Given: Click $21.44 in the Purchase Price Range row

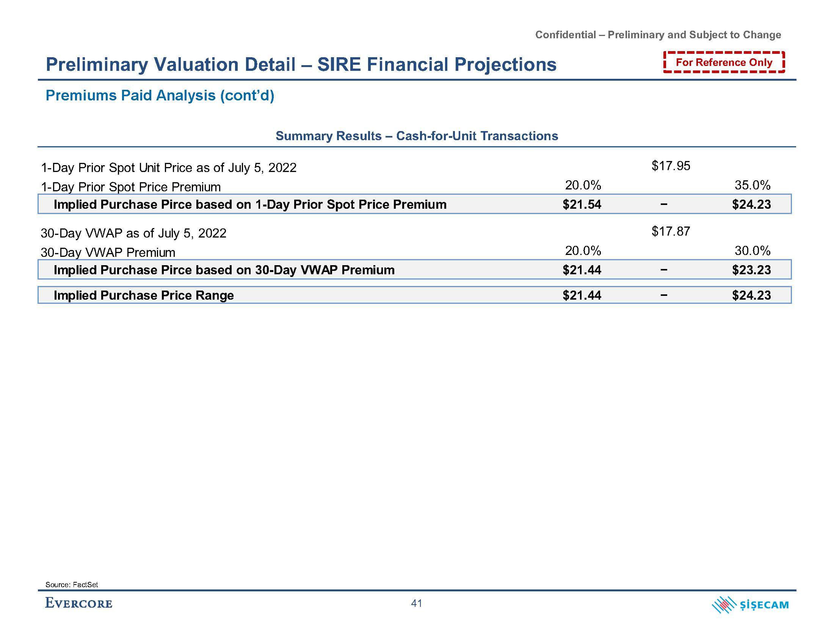Looking at the screenshot, I should click(x=582, y=295).
